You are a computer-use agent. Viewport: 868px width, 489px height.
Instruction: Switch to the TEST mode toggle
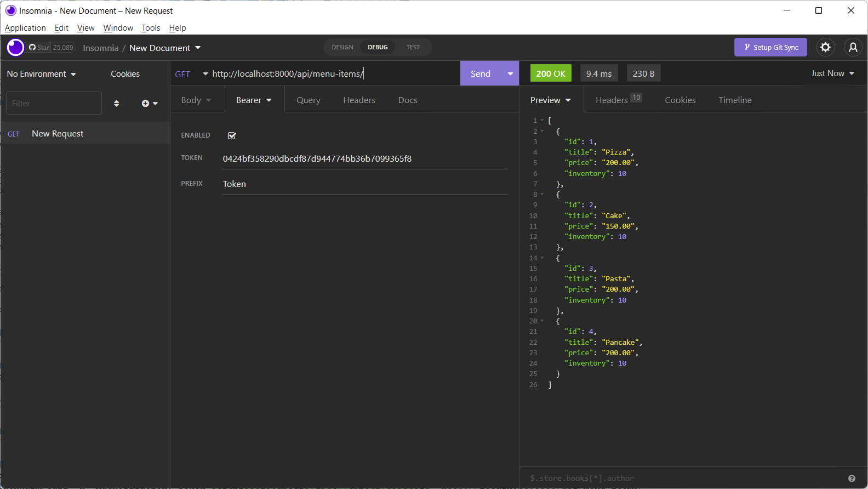click(413, 48)
